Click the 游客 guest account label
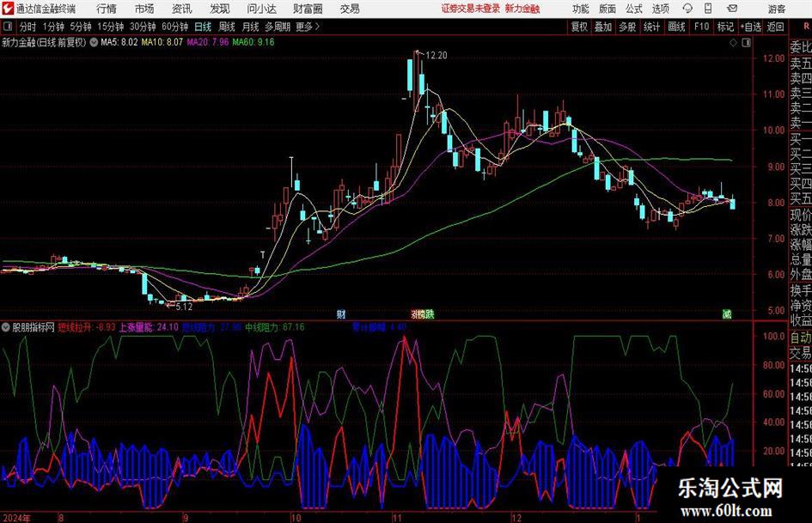Screen dimensions: 812x523 pyautogui.click(x=776, y=9)
